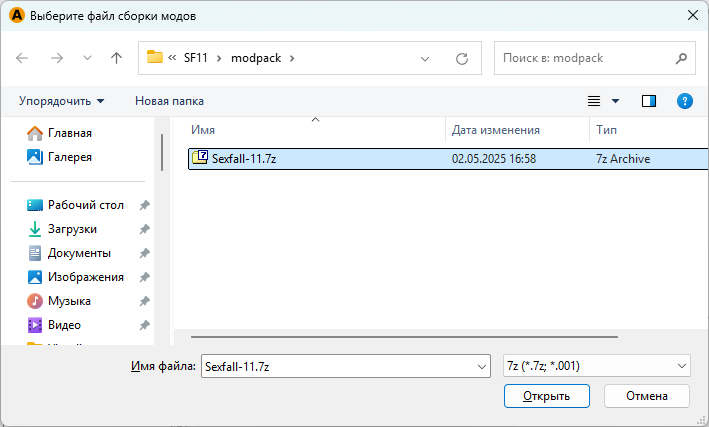Viewport: 709px width, 427px height.
Task: Unpin Desktop from quick access
Action: click(145, 205)
